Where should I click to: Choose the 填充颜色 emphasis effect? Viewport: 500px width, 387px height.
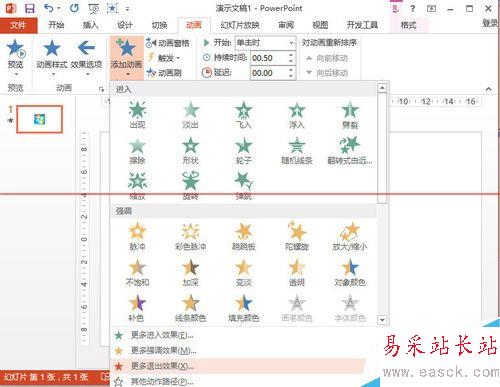tap(244, 308)
